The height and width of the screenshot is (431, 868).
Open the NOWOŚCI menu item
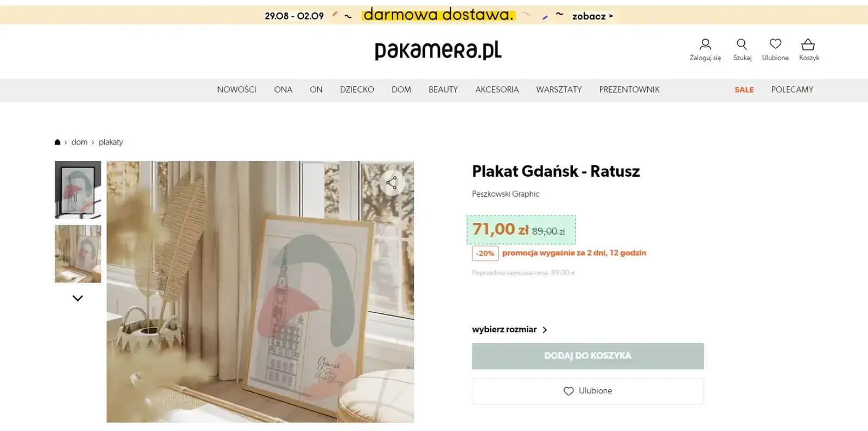point(237,89)
